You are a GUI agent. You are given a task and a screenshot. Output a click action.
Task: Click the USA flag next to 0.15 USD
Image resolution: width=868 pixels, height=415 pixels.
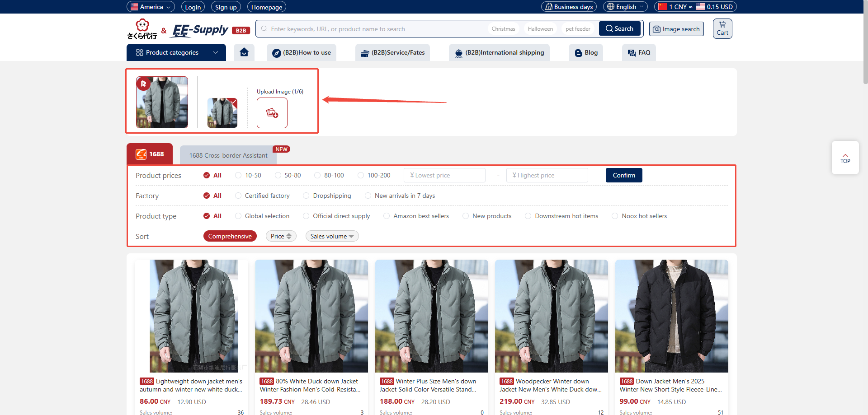pyautogui.click(x=701, y=7)
